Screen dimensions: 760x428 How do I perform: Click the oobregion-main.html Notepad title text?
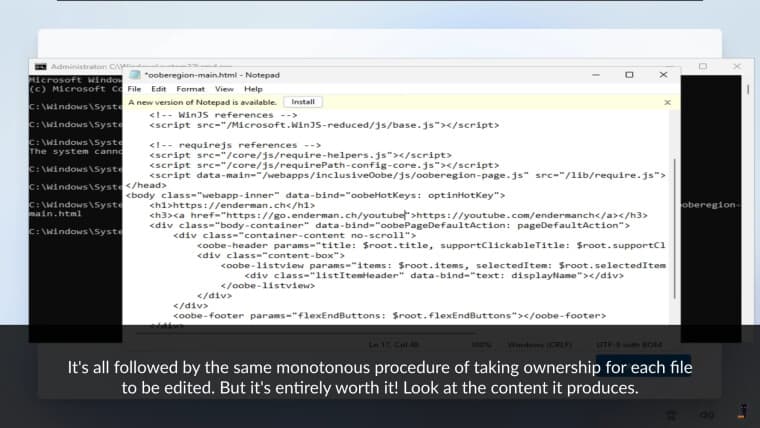coord(212,74)
